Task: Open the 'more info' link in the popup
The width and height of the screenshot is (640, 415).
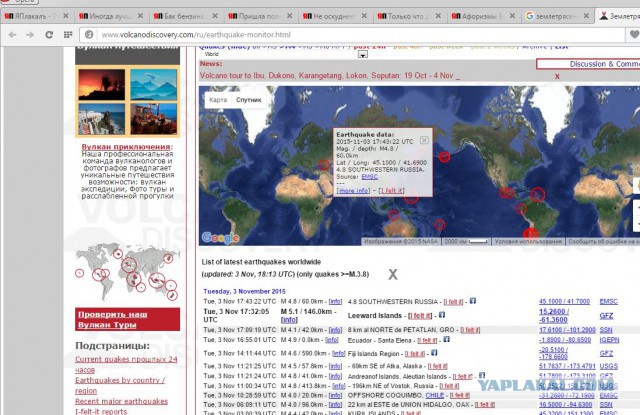Action: 353,190
